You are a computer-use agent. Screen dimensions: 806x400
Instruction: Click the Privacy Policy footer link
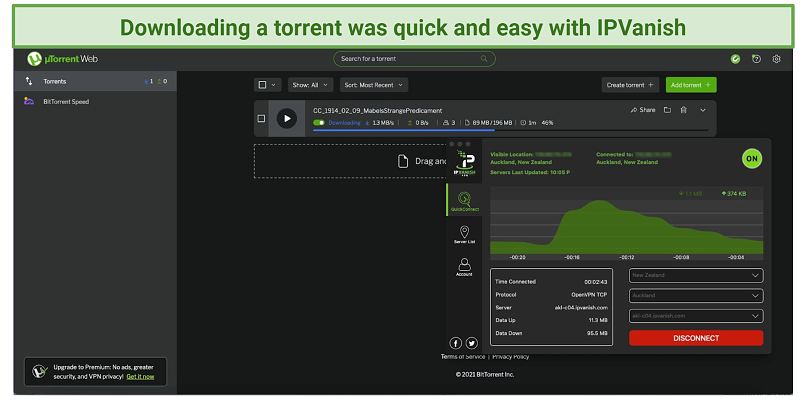[510, 356]
